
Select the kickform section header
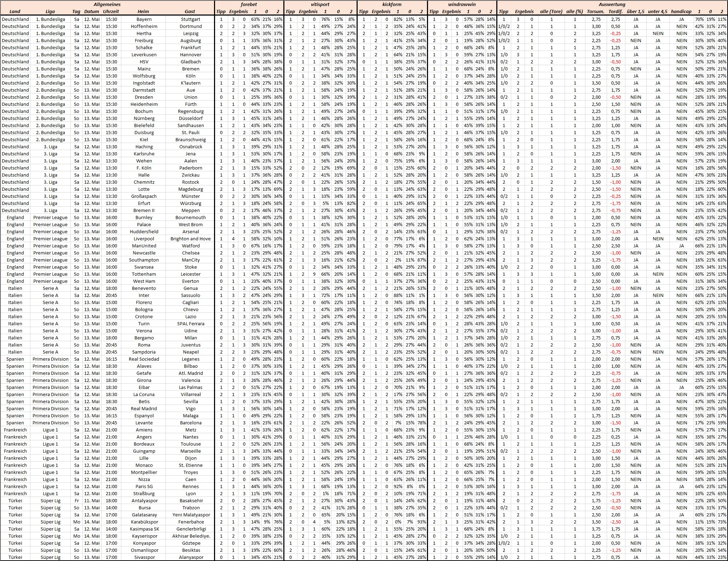[392, 5]
